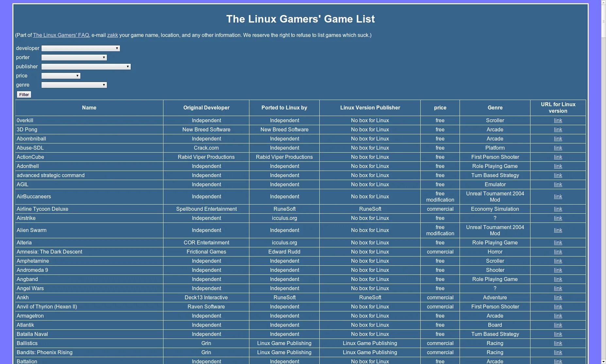Open the developer dropdown
Image resolution: width=606 pixels, height=364 pixels.
click(81, 48)
